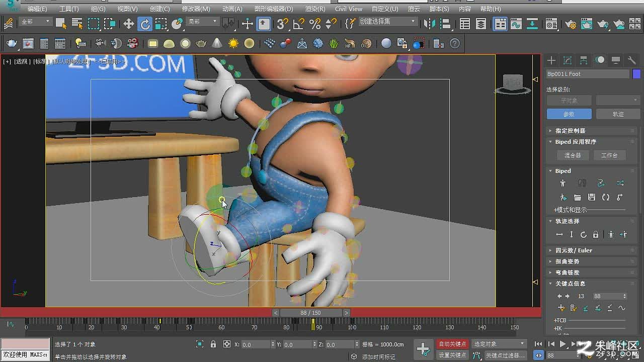Expand the 四元数 / Euler rollout
The height and width of the screenshot is (362, 644).
tap(592, 250)
